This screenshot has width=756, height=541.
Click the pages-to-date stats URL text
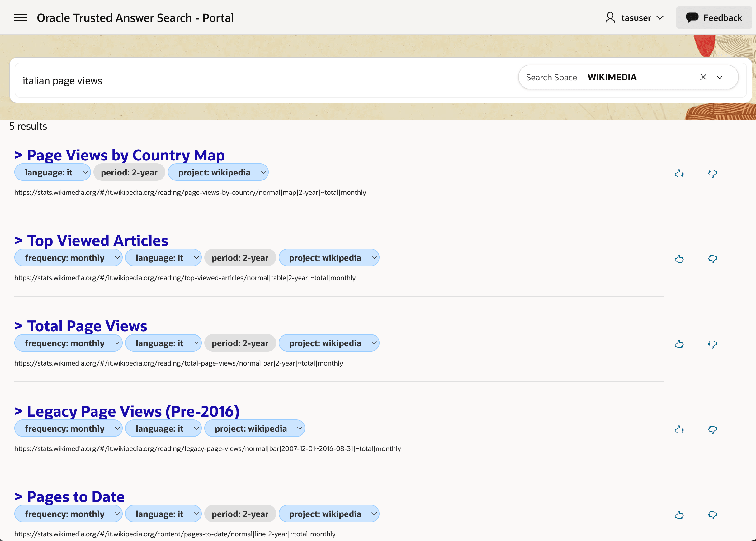tap(175, 534)
